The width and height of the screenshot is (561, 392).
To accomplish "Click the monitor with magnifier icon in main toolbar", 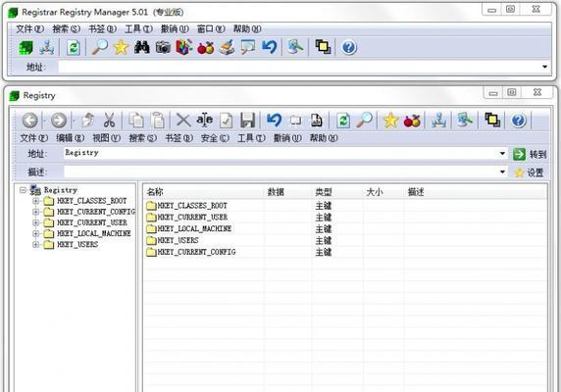I will click(x=248, y=47).
